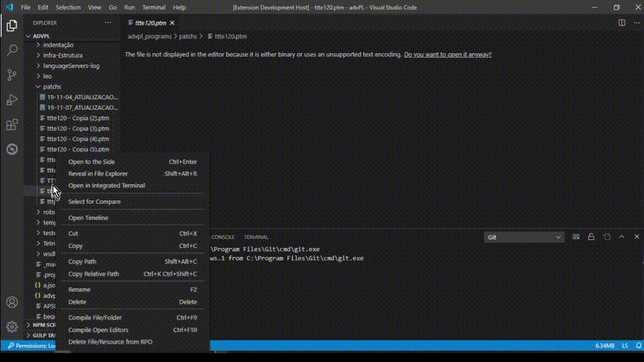Viewport: 644px width, 362px height.
Task: Open the Source Control view icon
Action: tap(12, 75)
